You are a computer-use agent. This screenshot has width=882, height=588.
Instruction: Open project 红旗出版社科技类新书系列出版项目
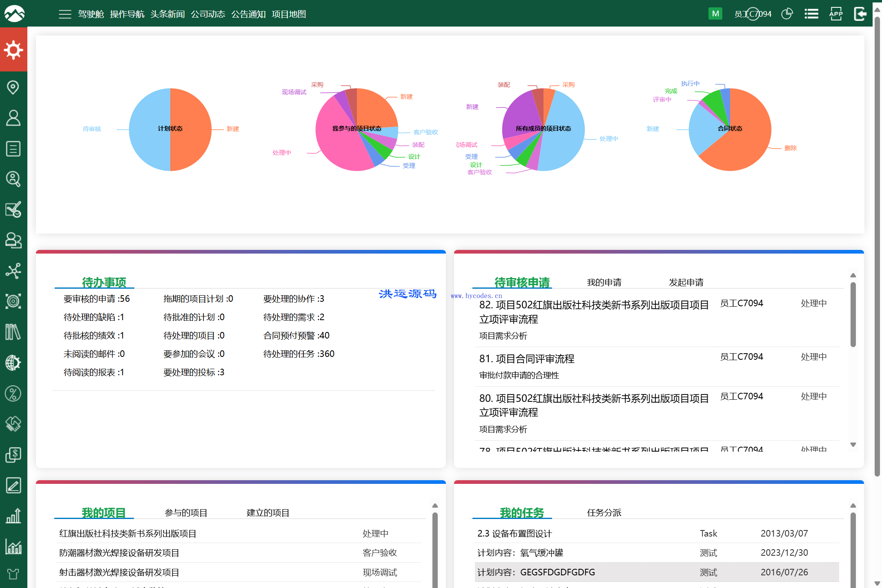(128, 533)
